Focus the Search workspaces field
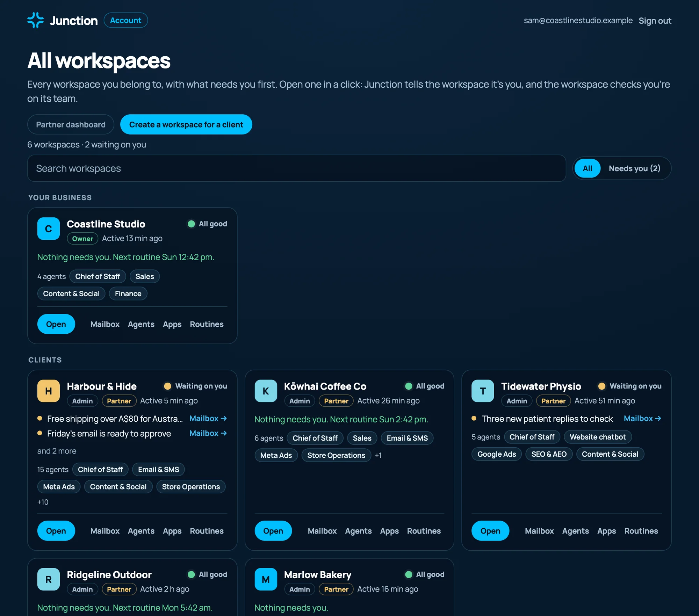The image size is (699, 616). [297, 168]
